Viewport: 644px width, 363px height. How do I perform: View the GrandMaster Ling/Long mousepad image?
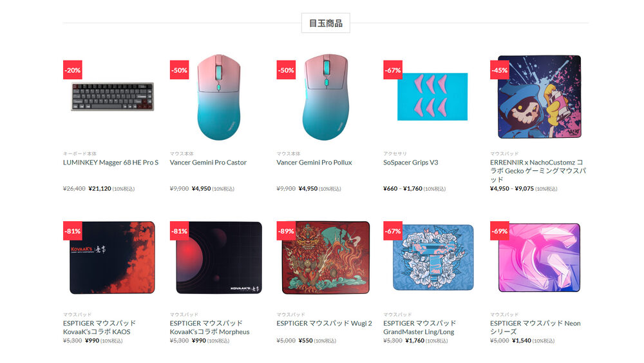(x=433, y=257)
